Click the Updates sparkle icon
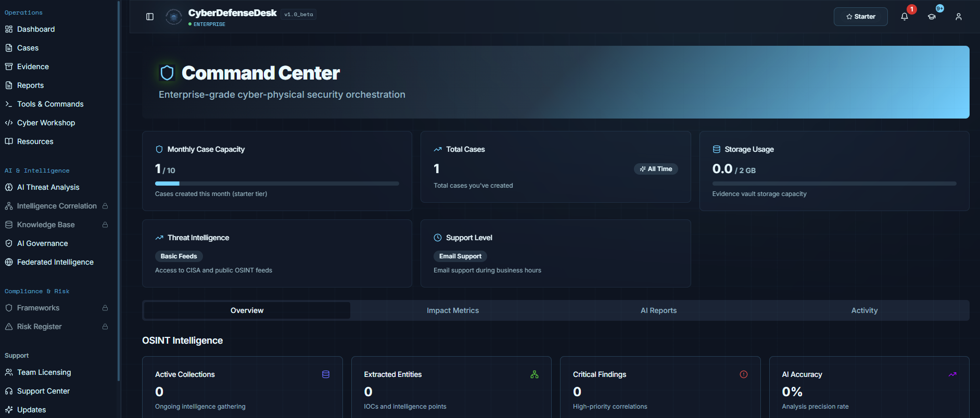Viewport: 980px width, 418px height. pos(9,410)
